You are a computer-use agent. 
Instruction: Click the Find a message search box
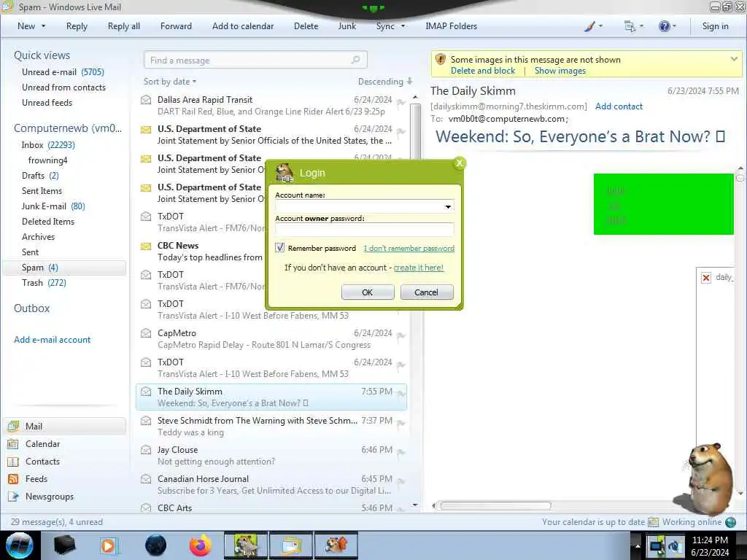coord(255,60)
